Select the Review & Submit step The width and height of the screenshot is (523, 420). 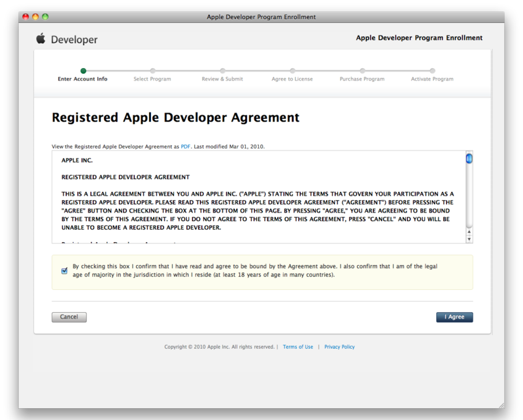tap(222, 79)
